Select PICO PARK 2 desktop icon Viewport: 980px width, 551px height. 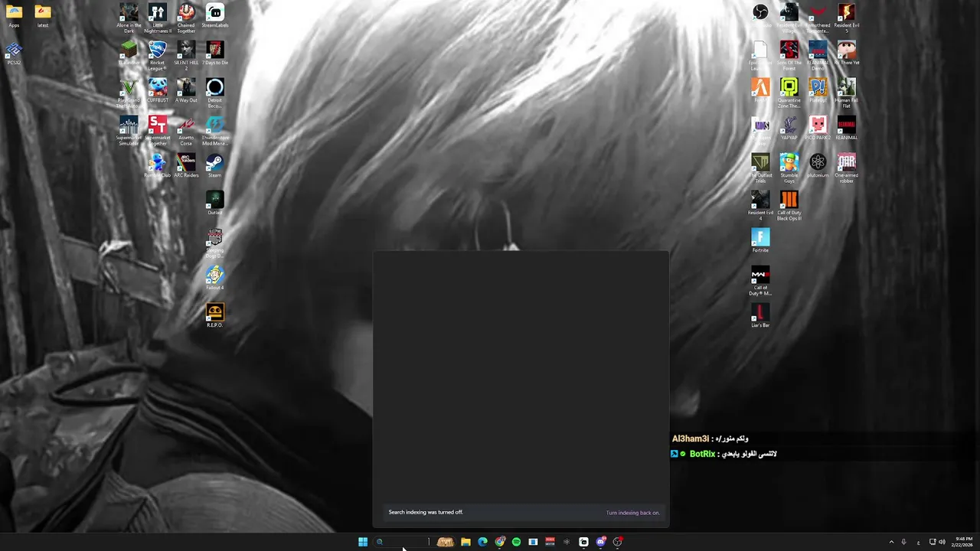[x=818, y=129]
